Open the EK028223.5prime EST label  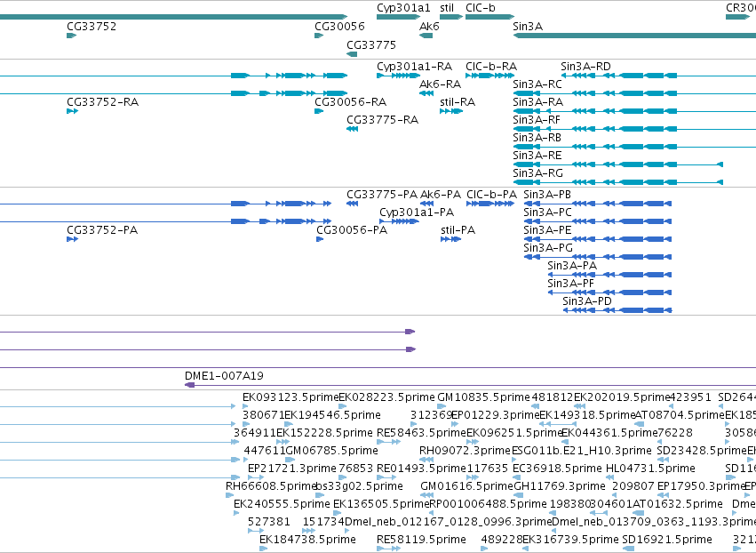[386, 397]
